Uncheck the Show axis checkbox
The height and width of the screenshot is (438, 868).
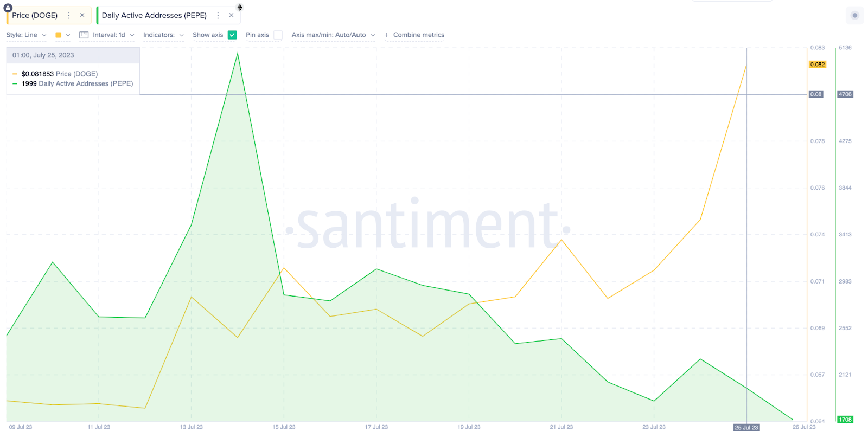click(x=232, y=35)
